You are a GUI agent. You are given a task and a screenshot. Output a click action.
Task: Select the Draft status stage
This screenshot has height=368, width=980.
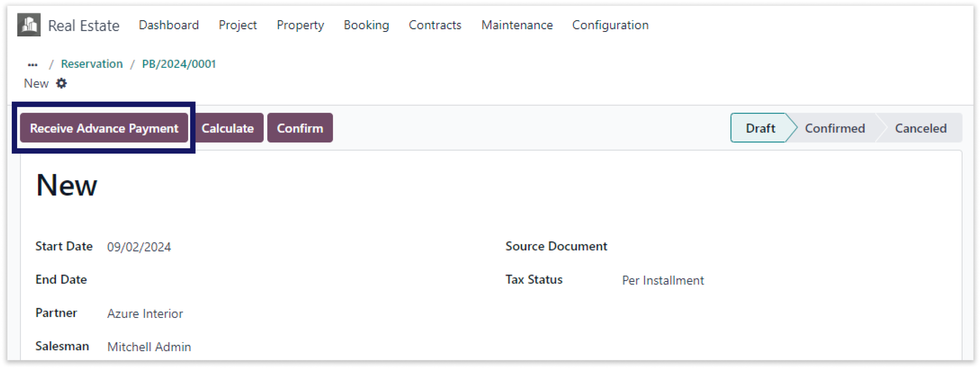point(760,128)
